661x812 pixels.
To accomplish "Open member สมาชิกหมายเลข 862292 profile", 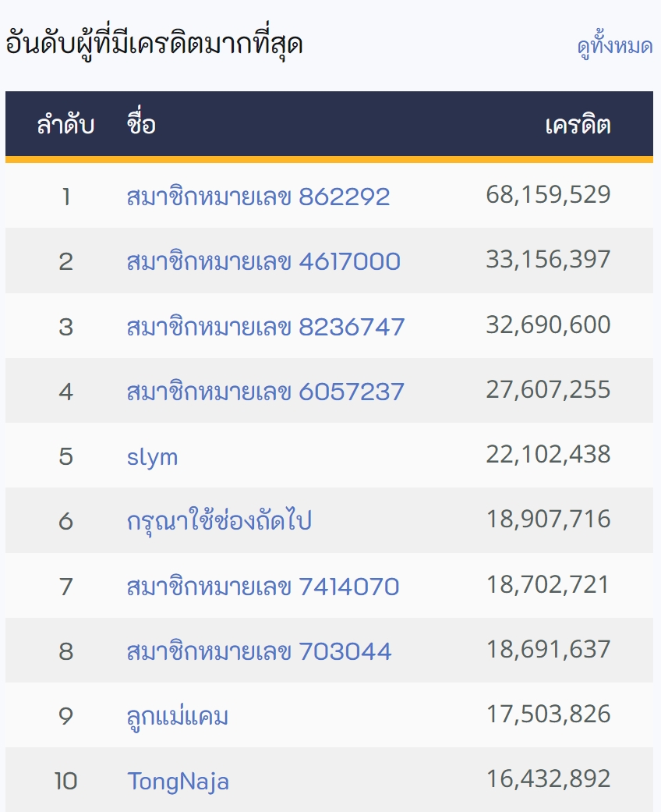I will (x=258, y=197).
